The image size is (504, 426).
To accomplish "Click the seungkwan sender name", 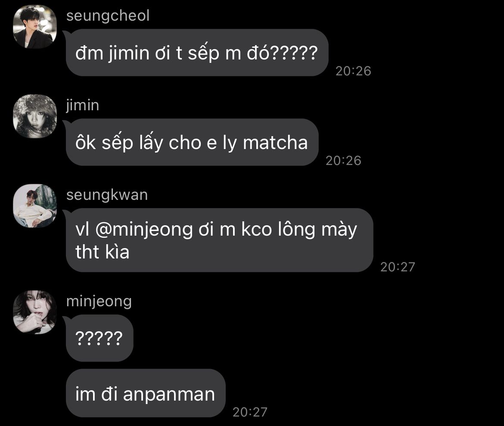I will click(x=107, y=195).
